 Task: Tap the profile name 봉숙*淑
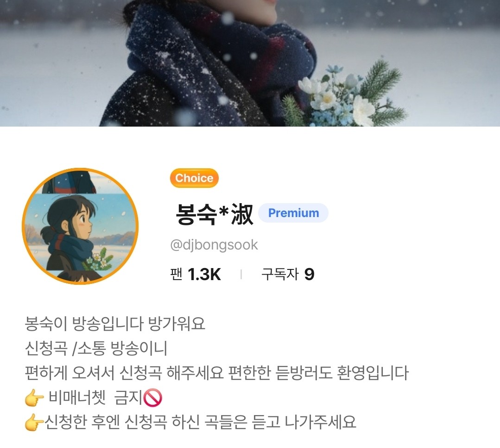tap(215, 214)
